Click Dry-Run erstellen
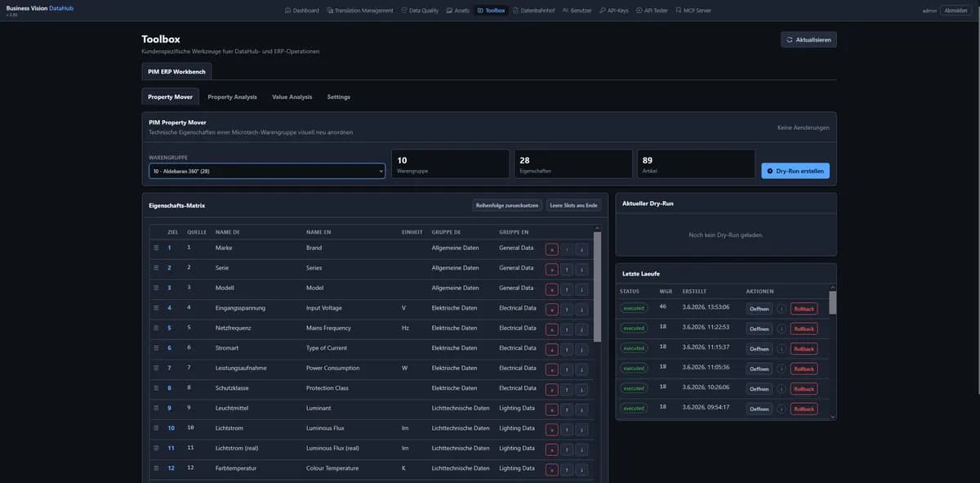Screen dimensions: 980x483 [x=795, y=171]
